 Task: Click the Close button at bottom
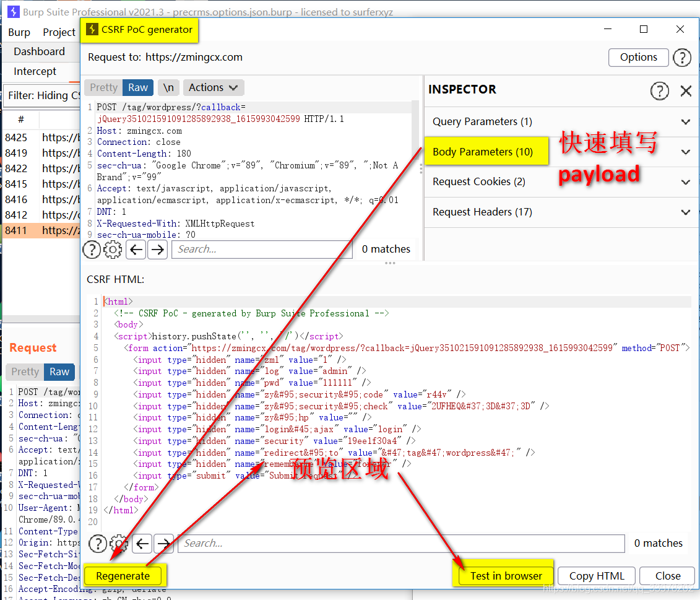(667, 576)
